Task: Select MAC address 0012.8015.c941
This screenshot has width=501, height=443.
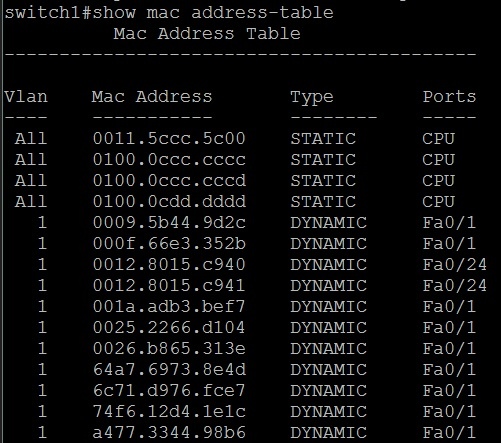Action: point(169,286)
